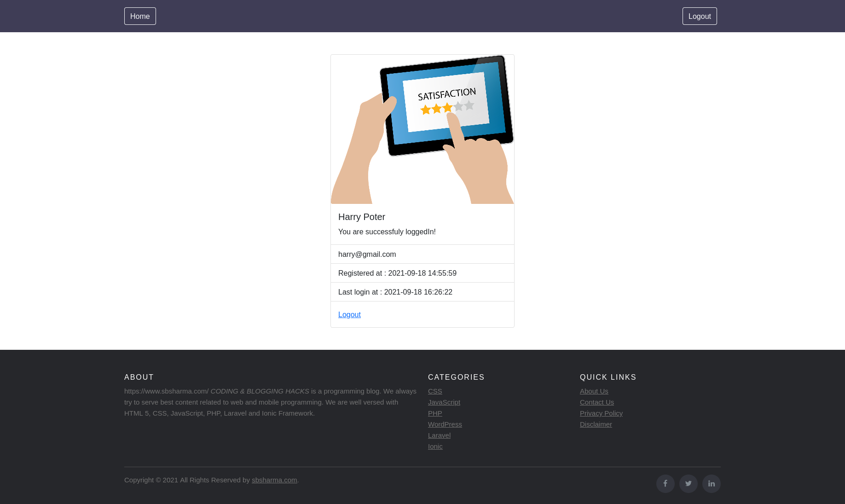
Task: Click the Logout button in the navbar
Action: coord(700,16)
